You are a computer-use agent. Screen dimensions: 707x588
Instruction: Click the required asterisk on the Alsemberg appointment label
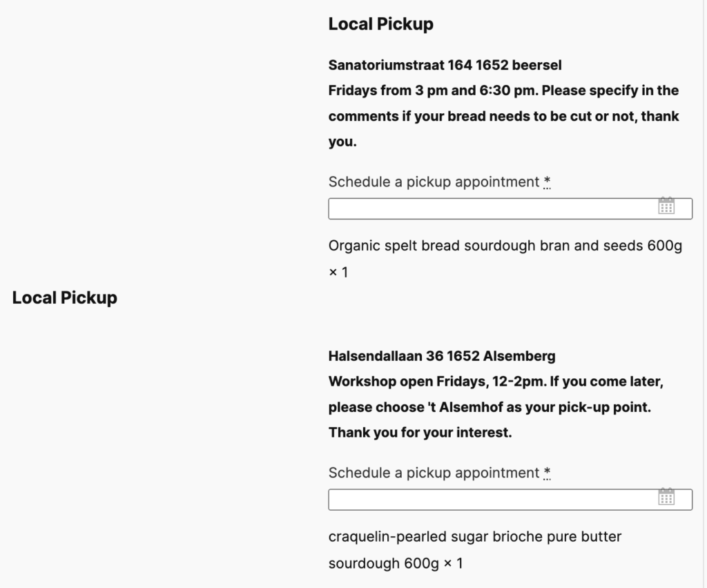click(547, 473)
